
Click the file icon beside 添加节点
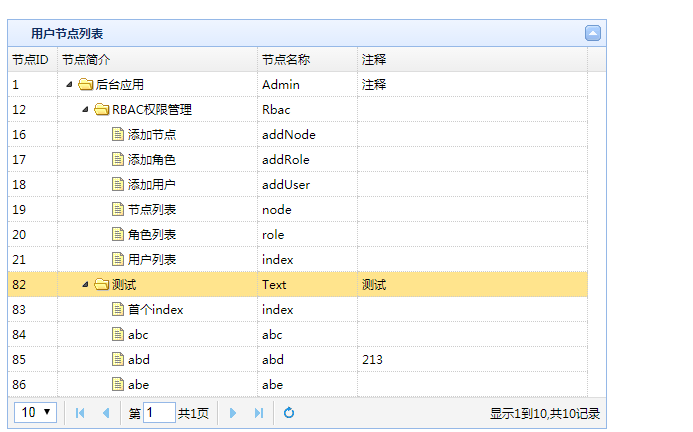click(118, 135)
